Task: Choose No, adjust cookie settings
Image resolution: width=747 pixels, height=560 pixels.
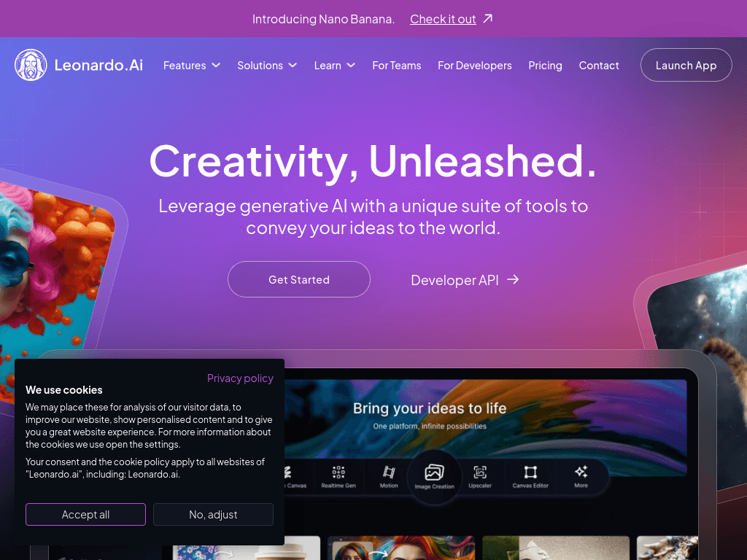Action: pyautogui.click(x=213, y=514)
